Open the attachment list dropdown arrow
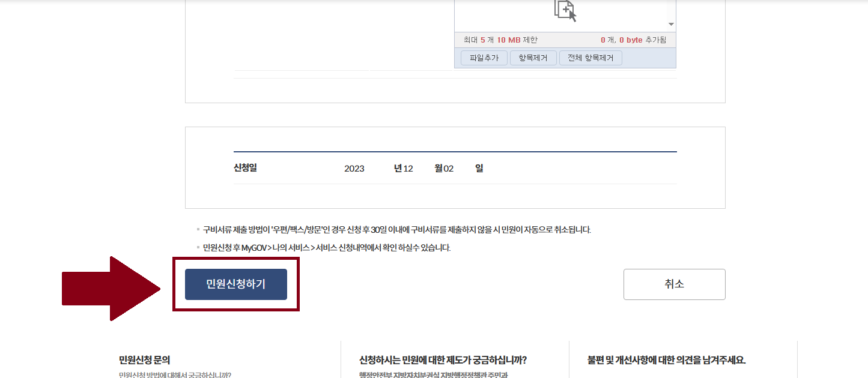The image size is (868, 378). click(671, 25)
